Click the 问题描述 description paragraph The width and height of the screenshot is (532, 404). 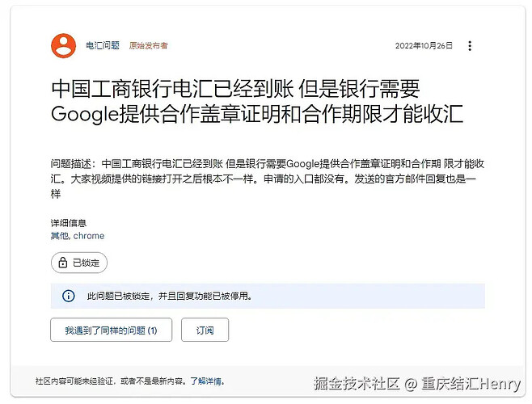pos(268,179)
